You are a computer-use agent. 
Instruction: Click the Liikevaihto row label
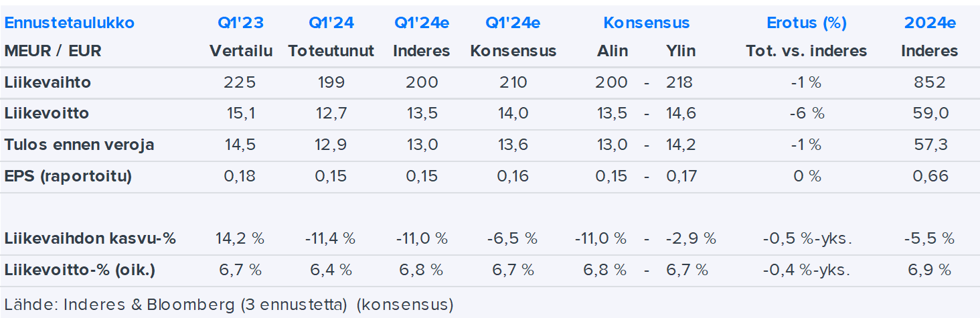tap(48, 82)
